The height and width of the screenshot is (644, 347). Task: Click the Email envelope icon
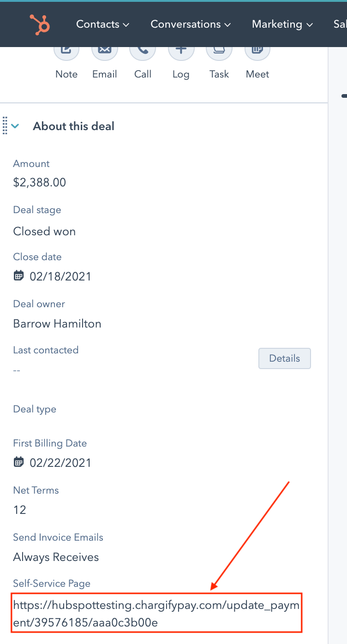coord(105,49)
